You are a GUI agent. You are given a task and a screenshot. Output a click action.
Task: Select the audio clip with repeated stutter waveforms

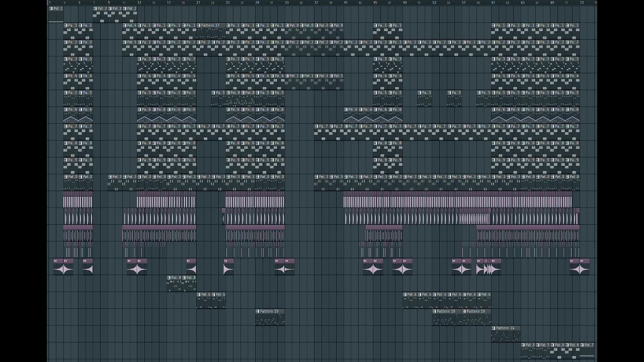tap(489, 266)
